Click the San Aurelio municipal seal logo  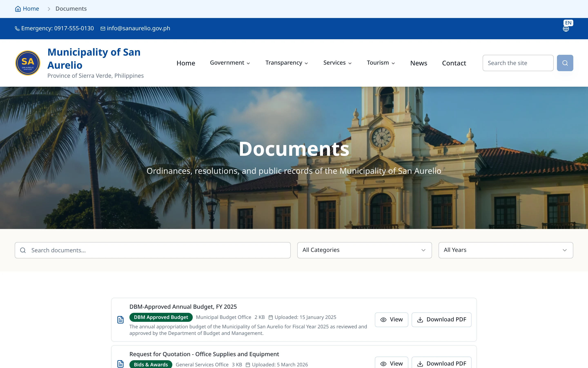pyautogui.click(x=28, y=63)
